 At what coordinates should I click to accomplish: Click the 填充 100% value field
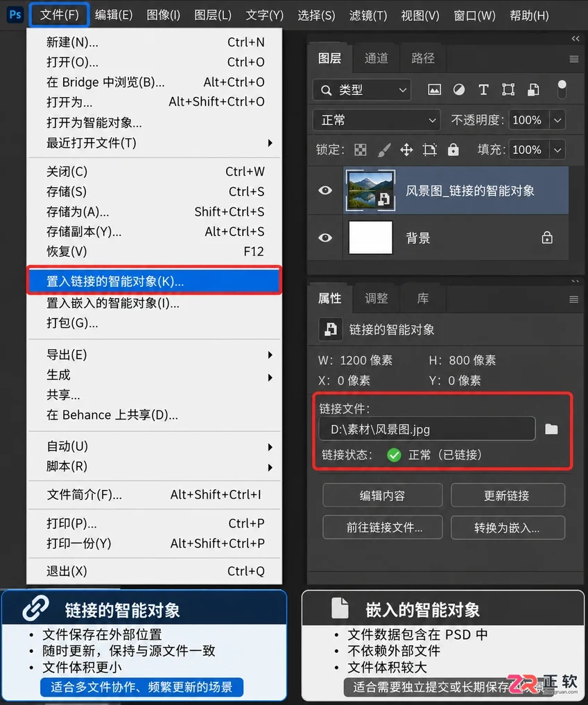coord(529,150)
